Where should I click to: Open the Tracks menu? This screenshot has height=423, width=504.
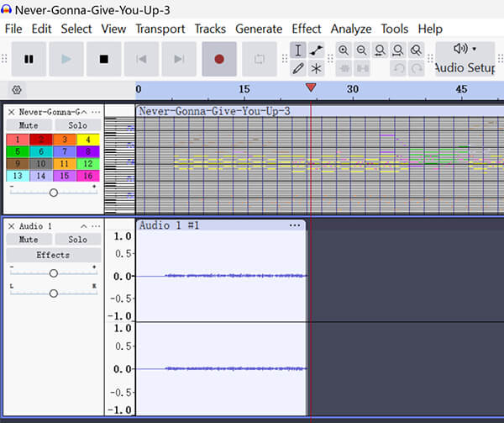click(210, 29)
